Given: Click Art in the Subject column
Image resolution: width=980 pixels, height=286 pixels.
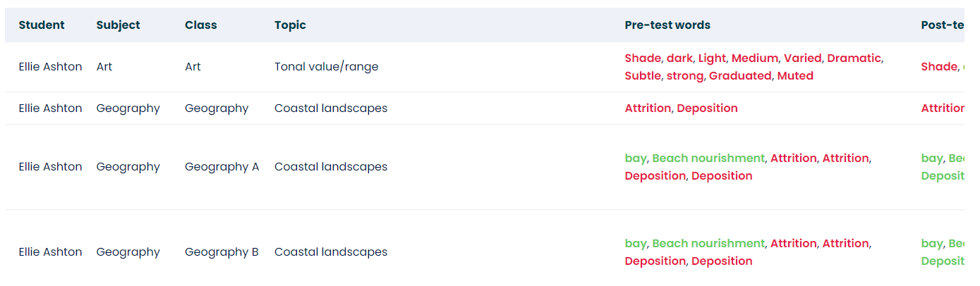Looking at the screenshot, I should tap(104, 67).
